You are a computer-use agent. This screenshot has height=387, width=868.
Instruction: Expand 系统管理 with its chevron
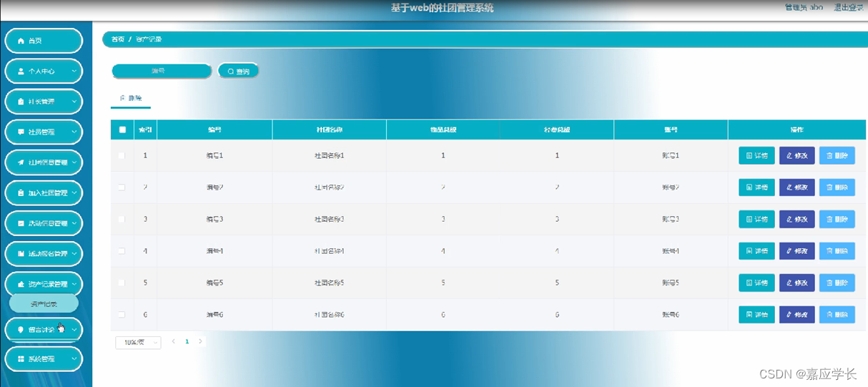(x=74, y=359)
